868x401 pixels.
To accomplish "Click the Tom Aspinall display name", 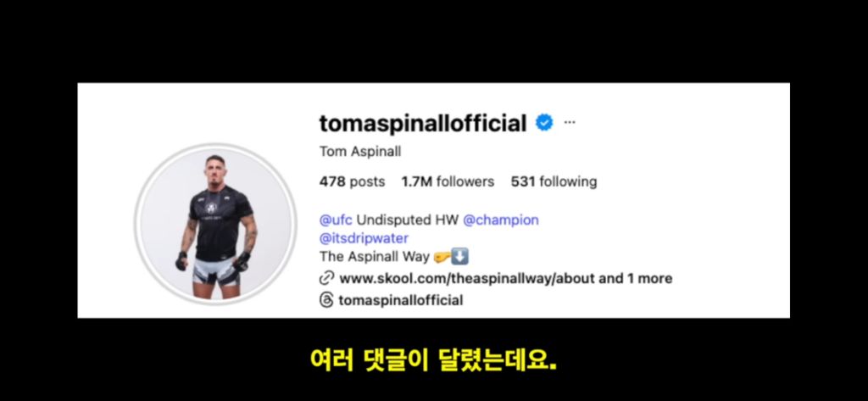I will (360, 152).
